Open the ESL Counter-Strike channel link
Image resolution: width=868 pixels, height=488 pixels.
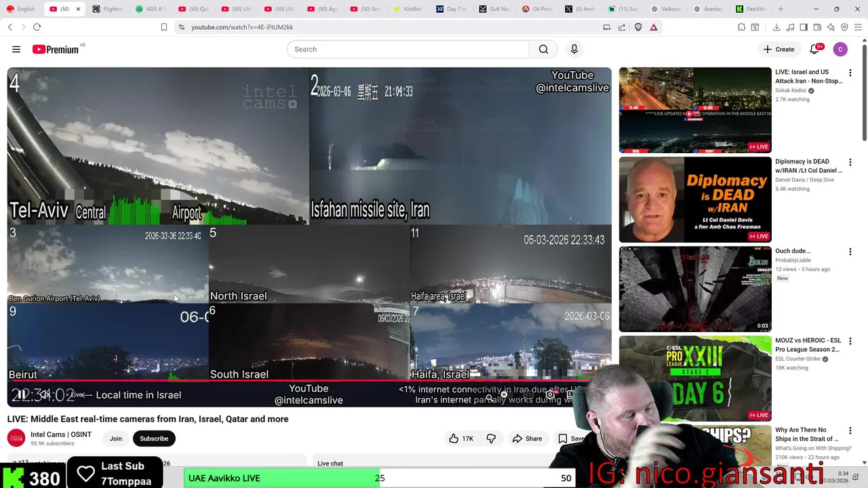point(797,359)
